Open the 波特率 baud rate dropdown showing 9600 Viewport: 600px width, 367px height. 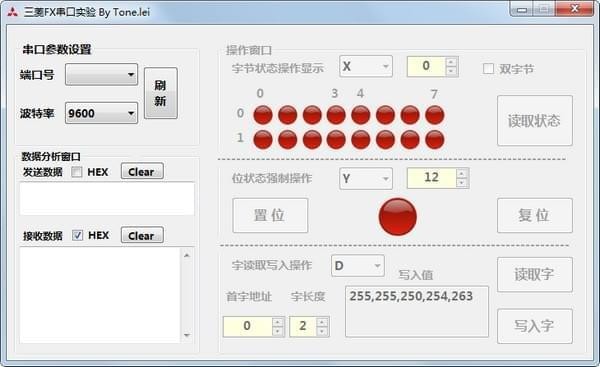(101, 113)
